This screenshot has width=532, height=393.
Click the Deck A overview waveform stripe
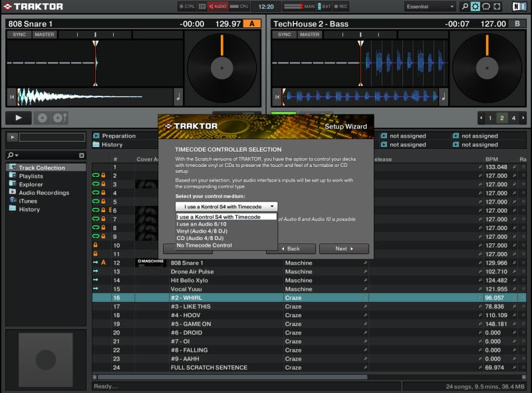(94, 97)
